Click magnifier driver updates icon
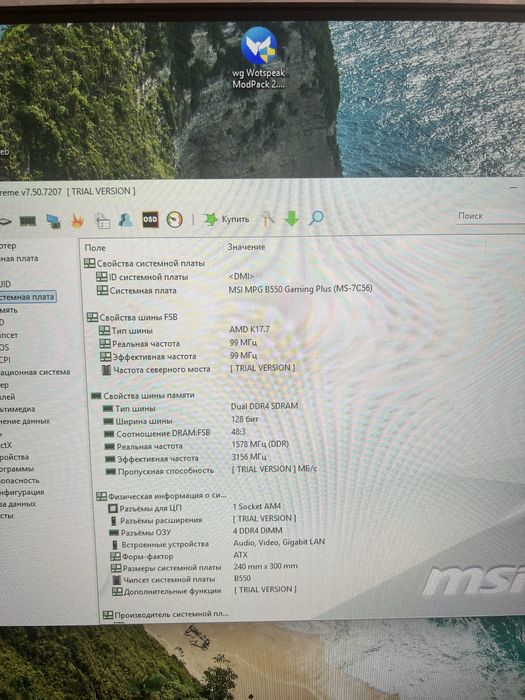 [x=317, y=218]
